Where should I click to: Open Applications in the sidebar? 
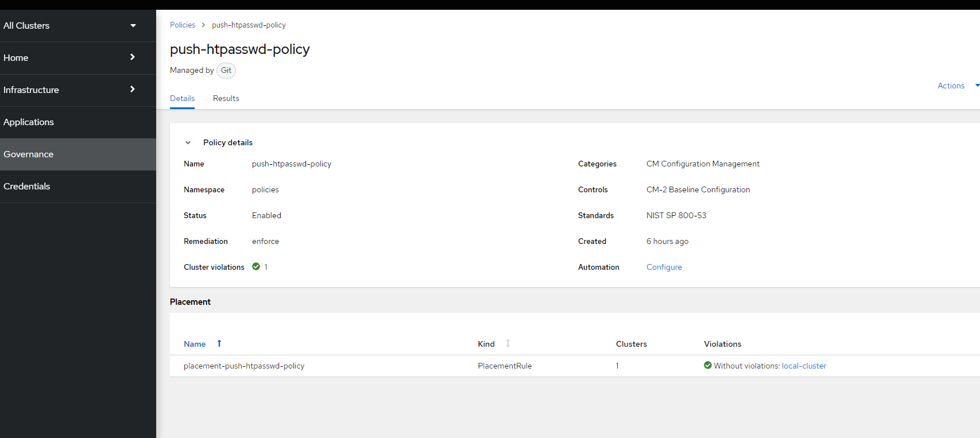[78, 122]
